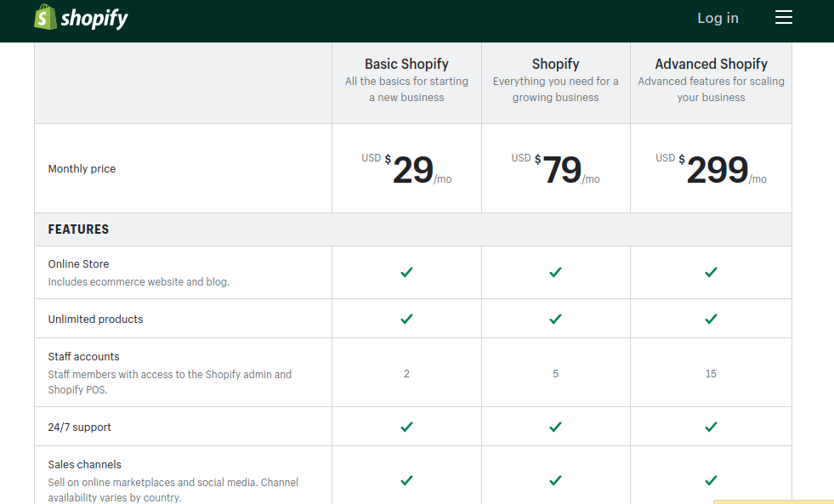The image size is (834, 504).
Task: Select the Shopify plan heading
Action: tap(555, 64)
